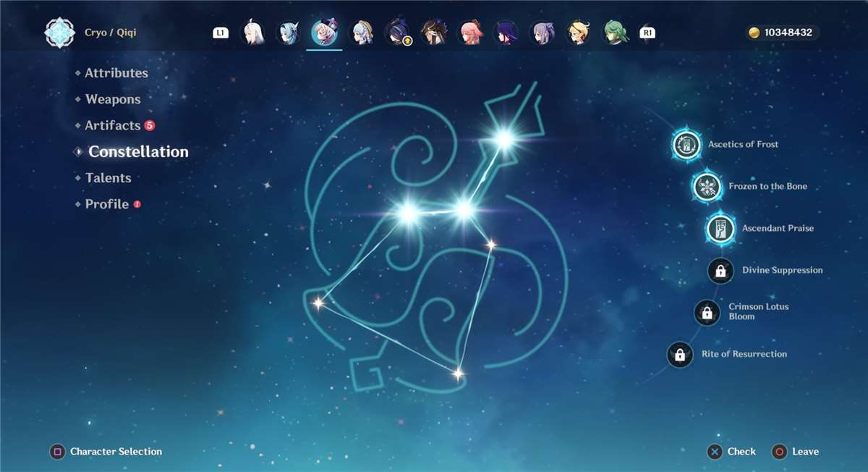Select the character portrait with upgrade arrow
The width and height of the screenshot is (868, 472).
coord(398,33)
